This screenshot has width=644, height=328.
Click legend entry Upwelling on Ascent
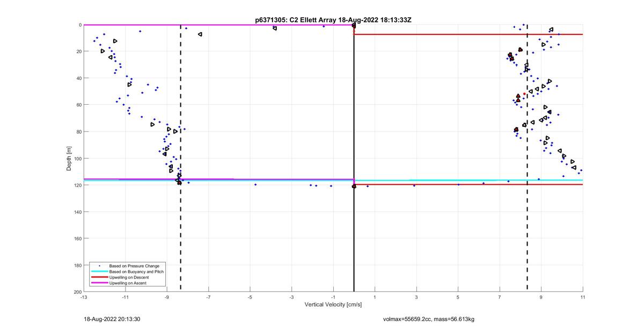click(128, 283)
